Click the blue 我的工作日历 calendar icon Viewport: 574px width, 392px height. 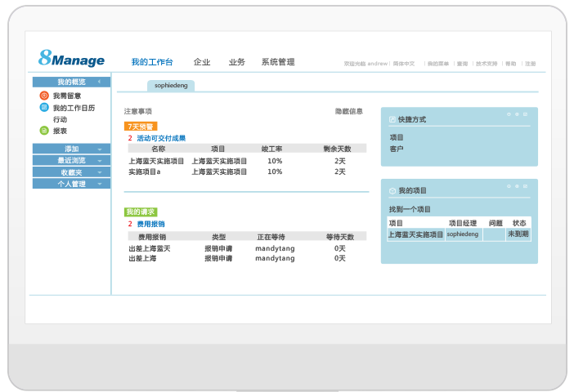tap(44, 107)
